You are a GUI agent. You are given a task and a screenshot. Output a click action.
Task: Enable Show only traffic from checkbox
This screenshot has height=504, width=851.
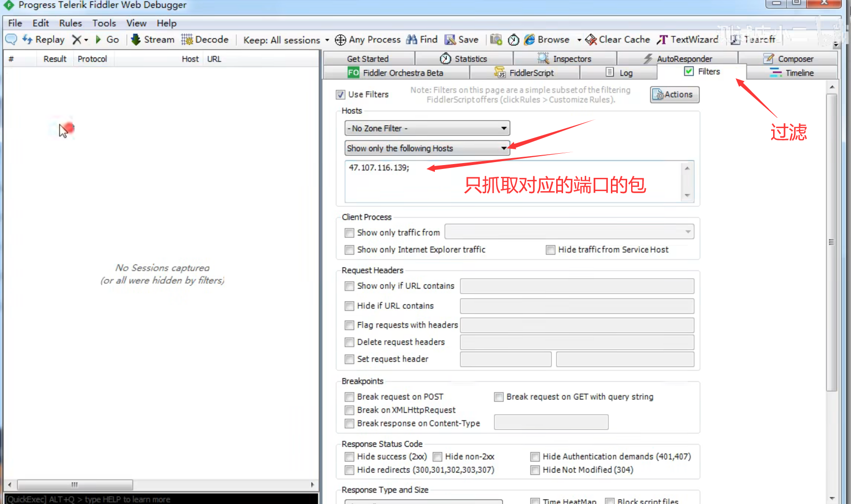click(350, 233)
